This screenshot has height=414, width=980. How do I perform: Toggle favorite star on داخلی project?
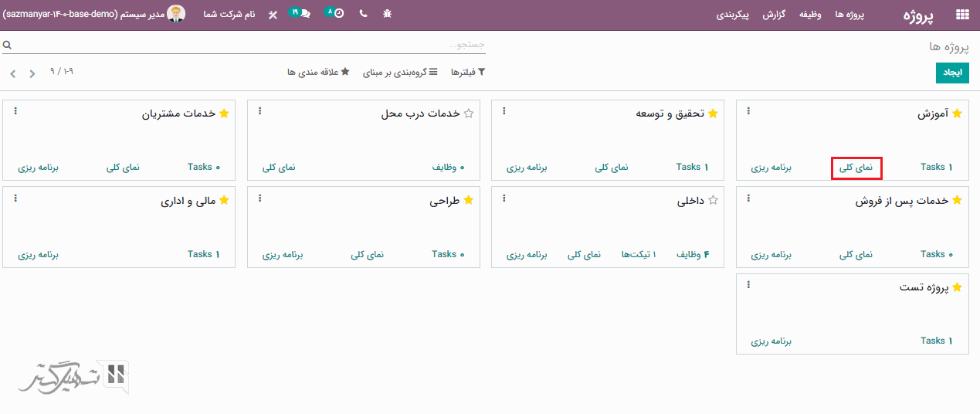pyautogui.click(x=713, y=201)
